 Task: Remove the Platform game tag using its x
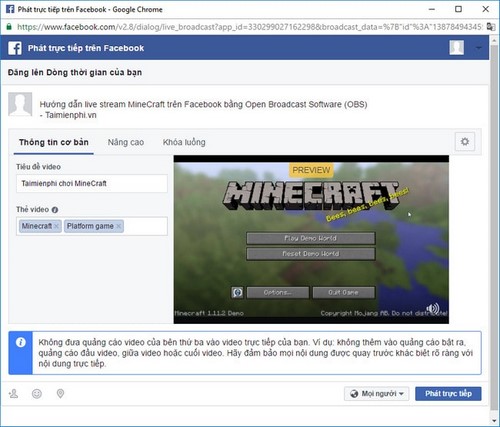point(118,226)
